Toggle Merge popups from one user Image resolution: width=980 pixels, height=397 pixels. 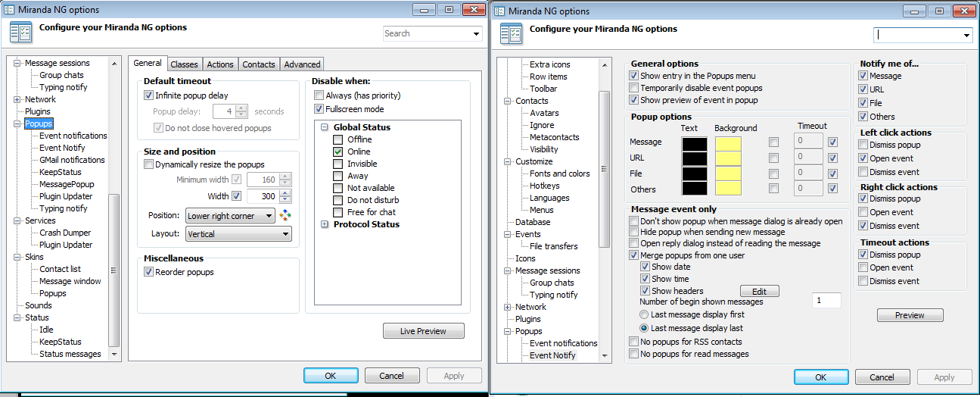click(634, 255)
